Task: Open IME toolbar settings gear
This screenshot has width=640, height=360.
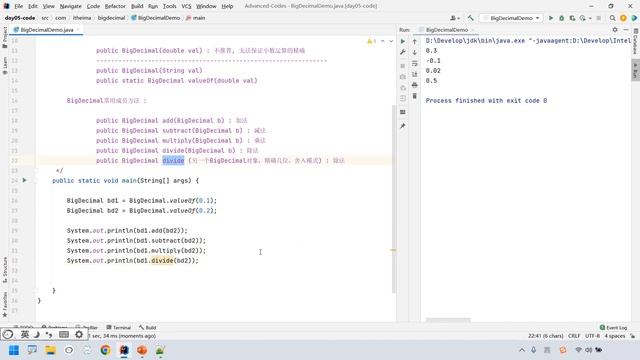Action: [79, 334]
